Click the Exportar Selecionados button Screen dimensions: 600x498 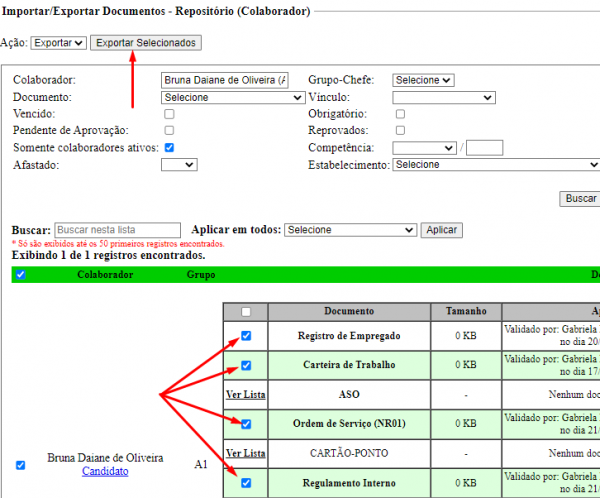pyautogui.click(x=146, y=43)
